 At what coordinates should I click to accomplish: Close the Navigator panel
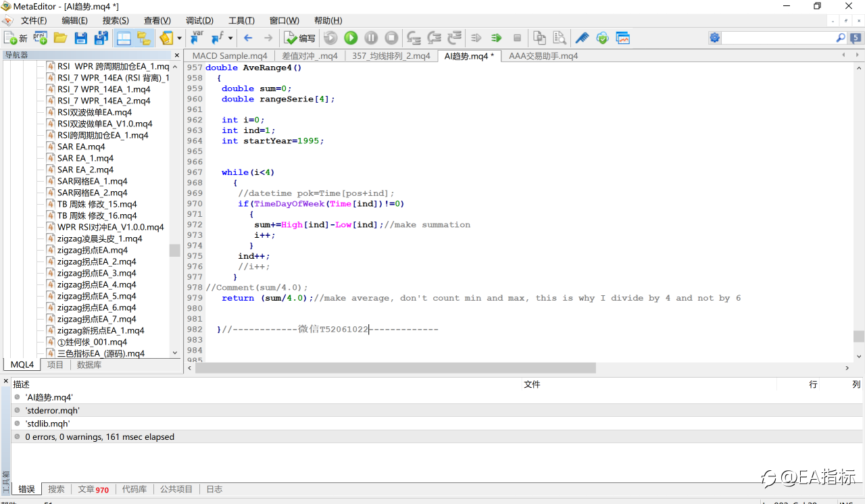click(177, 55)
